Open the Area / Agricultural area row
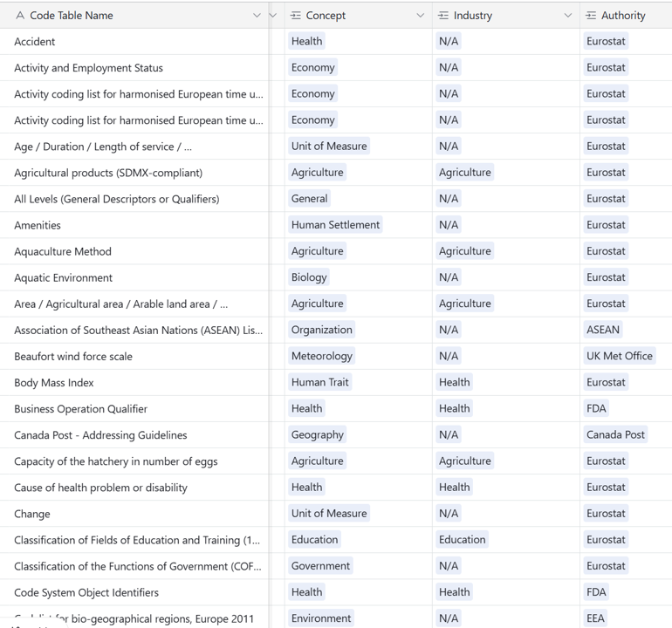Screen dimensions: 672x628 (120, 304)
